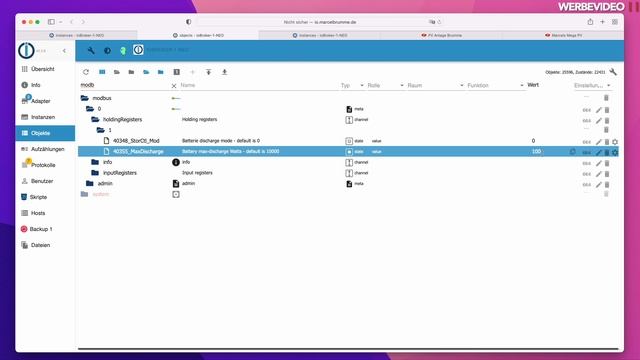Delete the 40355_MaxDischarge object
The height and width of the screenshot is (360, 640).
click(x=607, y=152)
